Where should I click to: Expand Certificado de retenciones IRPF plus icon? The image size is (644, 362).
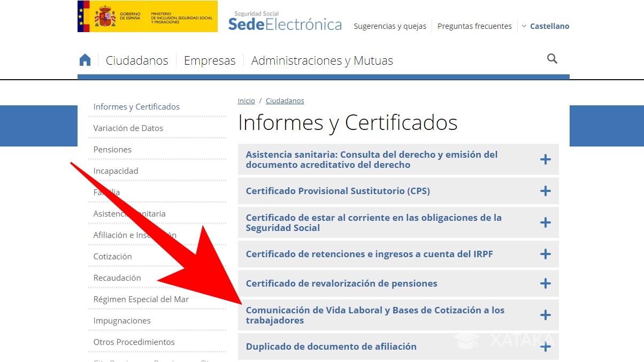coord(545,254)
